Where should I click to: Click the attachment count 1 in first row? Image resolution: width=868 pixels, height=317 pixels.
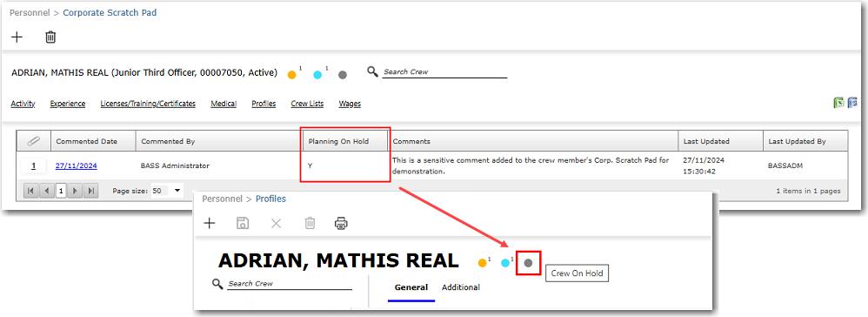pos(33,165)
